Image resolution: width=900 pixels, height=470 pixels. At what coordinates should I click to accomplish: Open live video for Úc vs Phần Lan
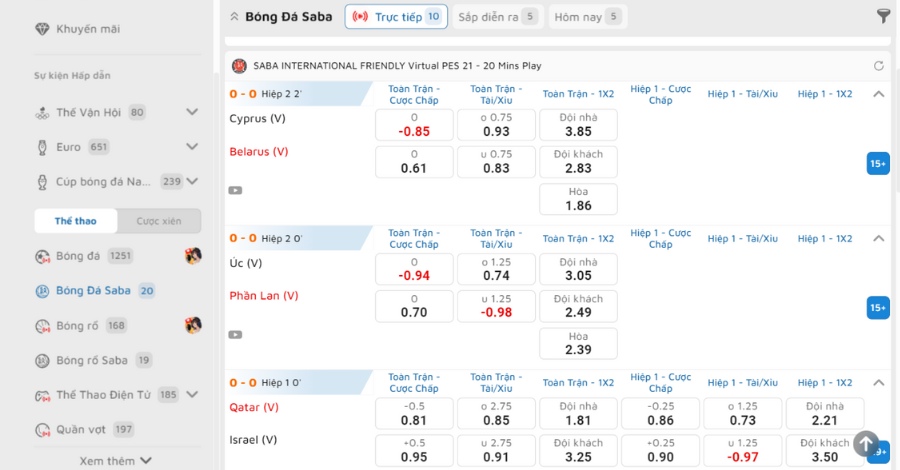coord(235,335)
